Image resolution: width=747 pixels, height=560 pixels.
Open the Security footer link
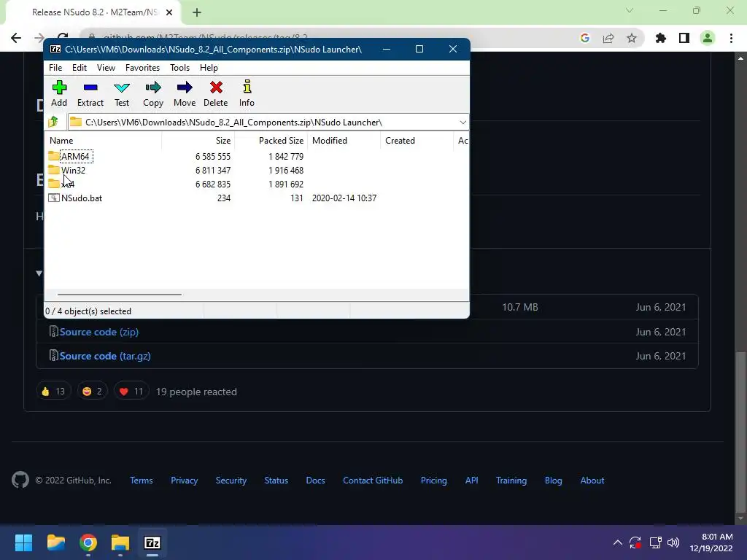(231, 481)
